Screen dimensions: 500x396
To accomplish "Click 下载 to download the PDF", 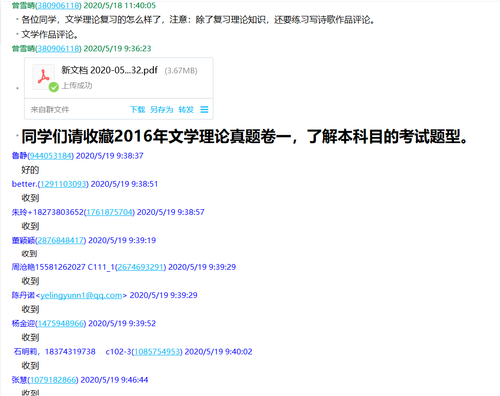I will tap(137, 109).
